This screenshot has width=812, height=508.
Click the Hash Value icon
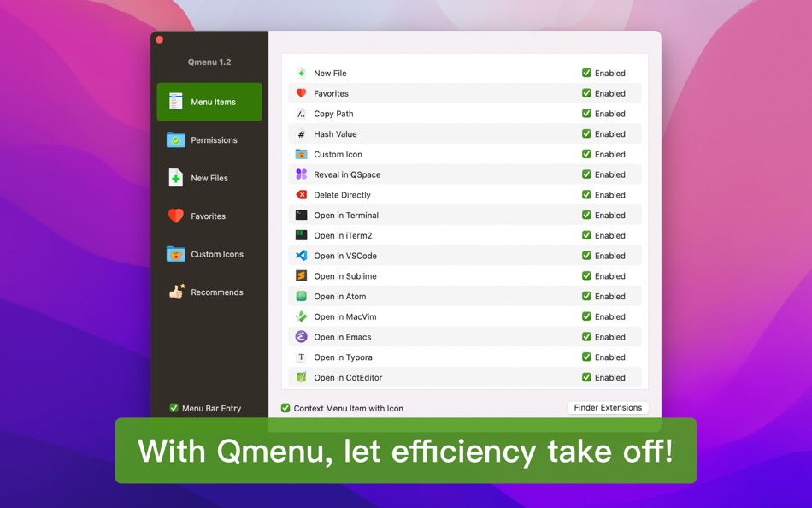(x=300, y=133)
